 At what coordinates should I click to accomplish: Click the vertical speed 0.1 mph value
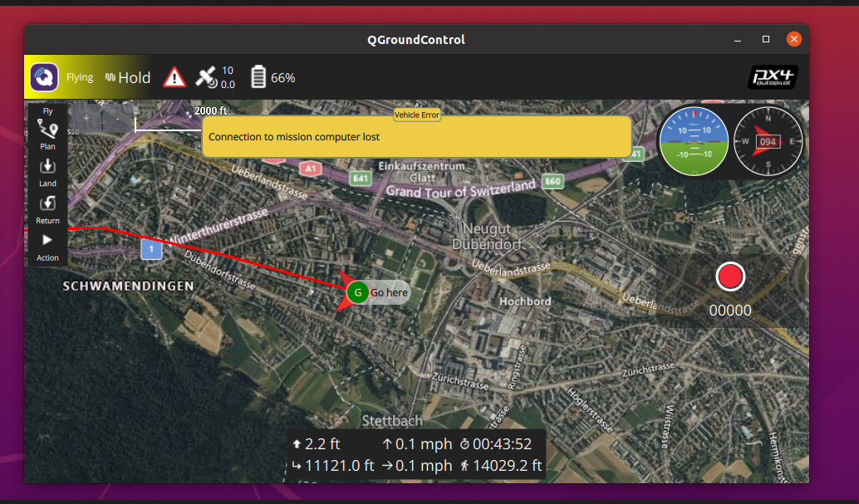(424, 443)
